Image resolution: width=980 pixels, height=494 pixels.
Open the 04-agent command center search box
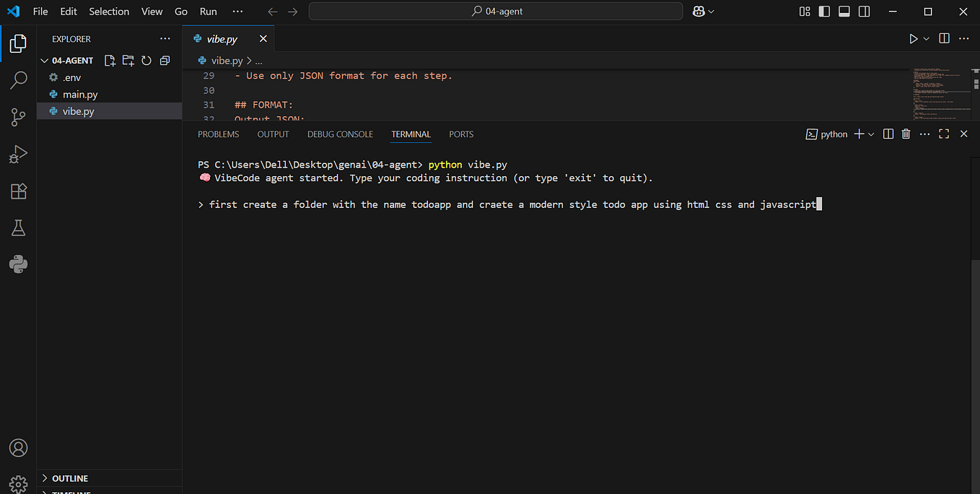point(495,11)
